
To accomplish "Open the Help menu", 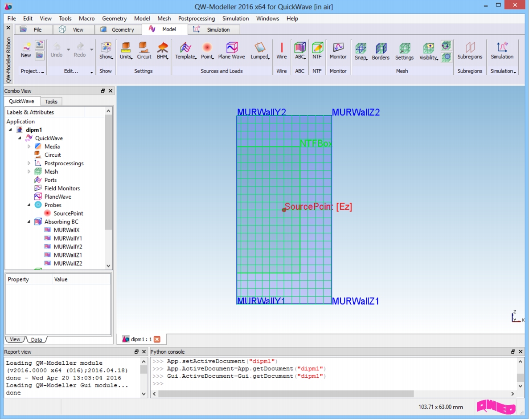I will coord(292,19).
